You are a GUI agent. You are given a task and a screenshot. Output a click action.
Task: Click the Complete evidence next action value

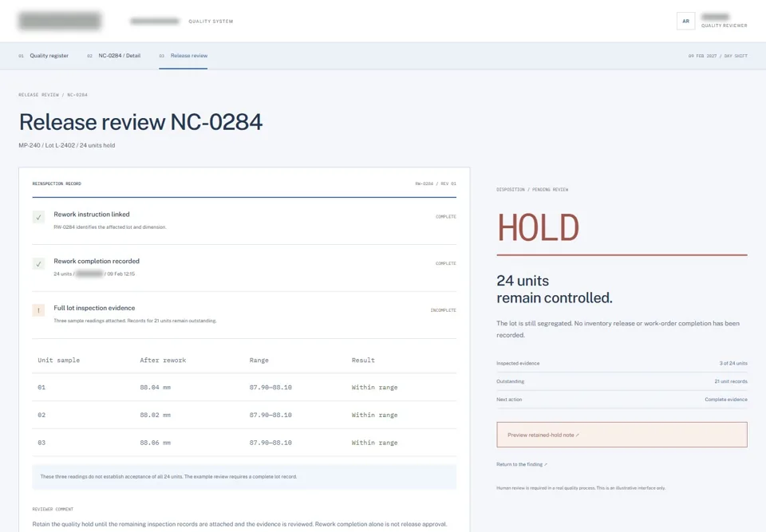click(726, 400)
